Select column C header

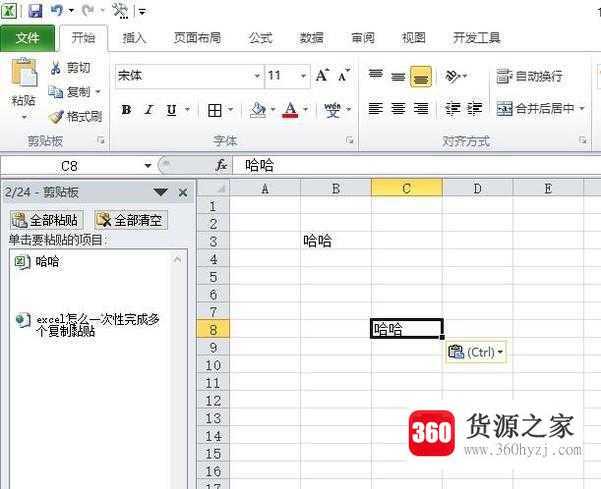click(407, 188)
